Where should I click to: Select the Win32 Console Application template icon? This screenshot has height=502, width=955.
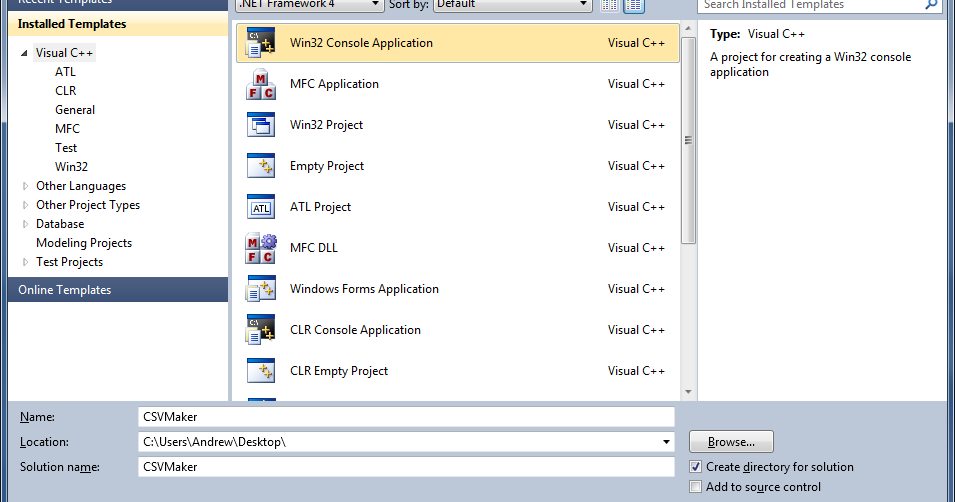[x=261, y=43]
